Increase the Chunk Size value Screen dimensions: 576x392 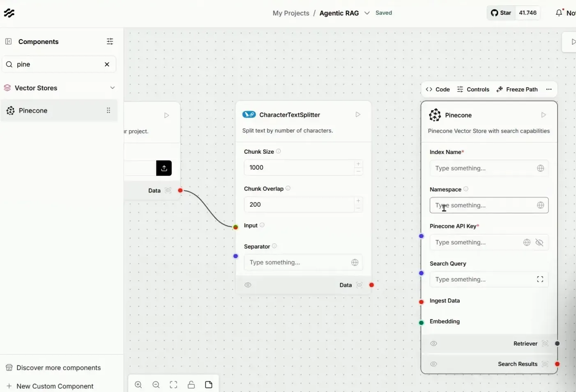point(358,164)
